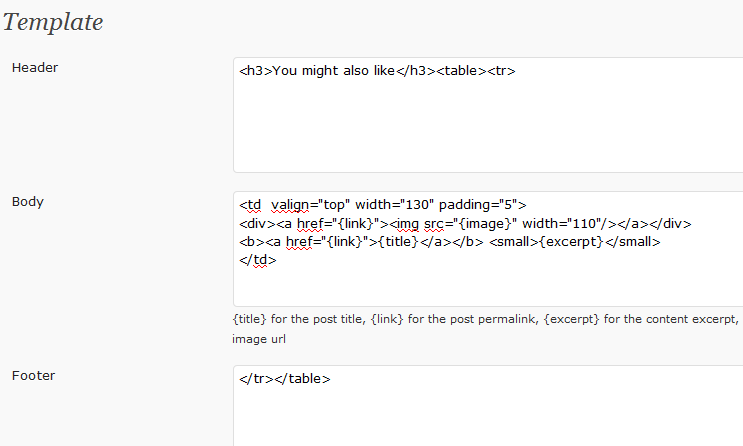This screenshot has width=743, height=446.
Task: Click the '</tr></table>' text in Footer
Action: [285, 379]
